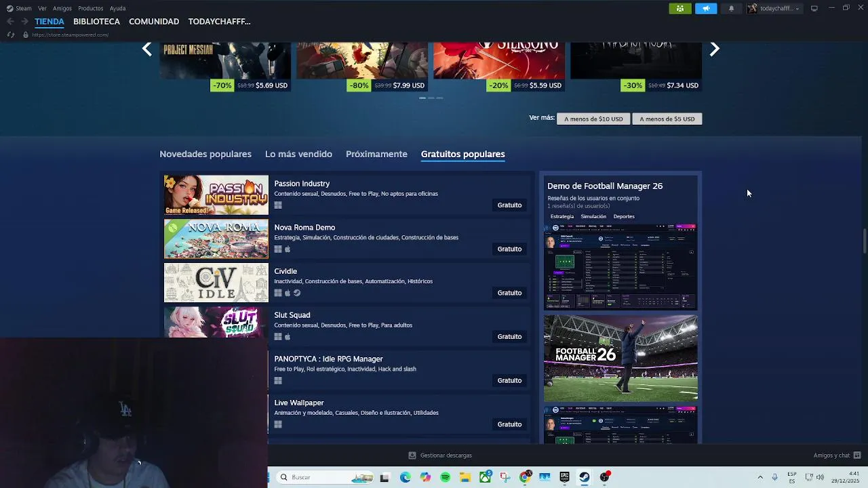Open the Live Wallpaper listing
868x488 pixels.
[399, 414]
